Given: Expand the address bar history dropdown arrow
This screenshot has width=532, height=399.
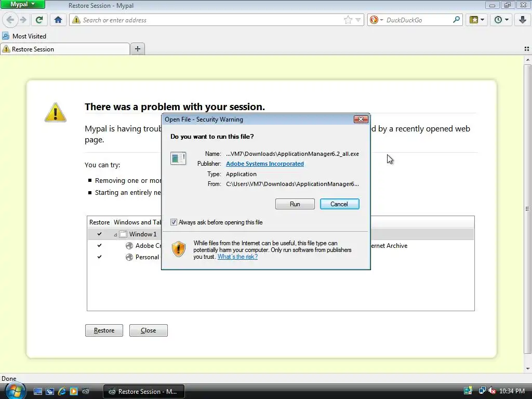Looking at the screenshot, I should (x=358, y=20).
